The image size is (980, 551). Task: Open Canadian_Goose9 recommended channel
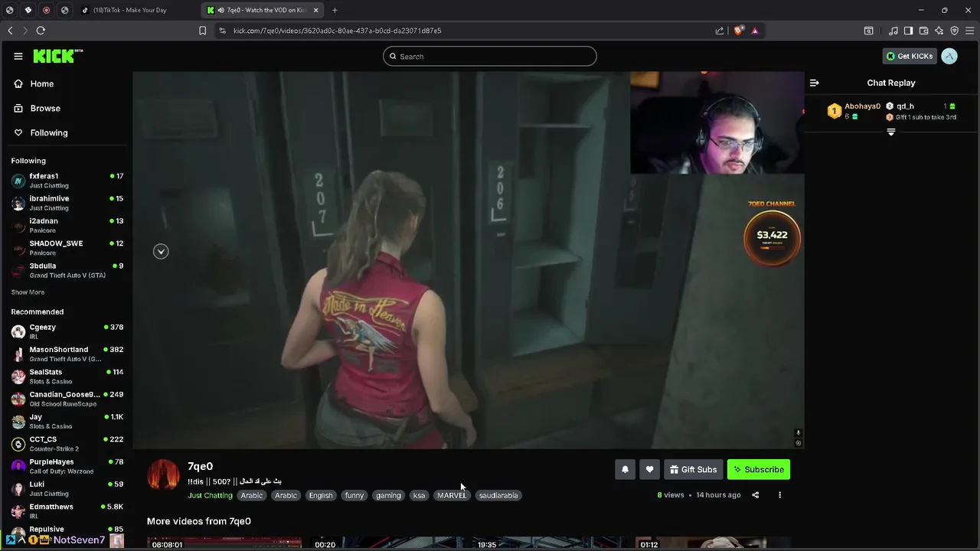(x=67, y=399)
